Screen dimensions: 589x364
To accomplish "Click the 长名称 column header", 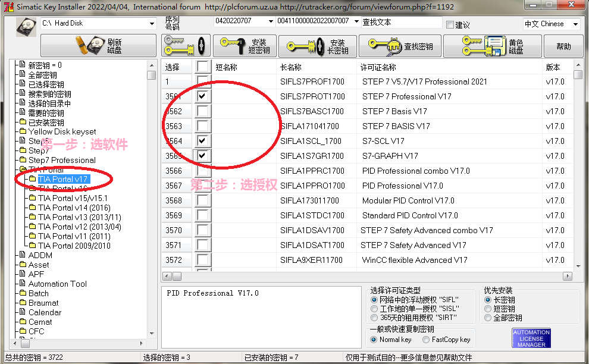I will [x=291, y=67].
